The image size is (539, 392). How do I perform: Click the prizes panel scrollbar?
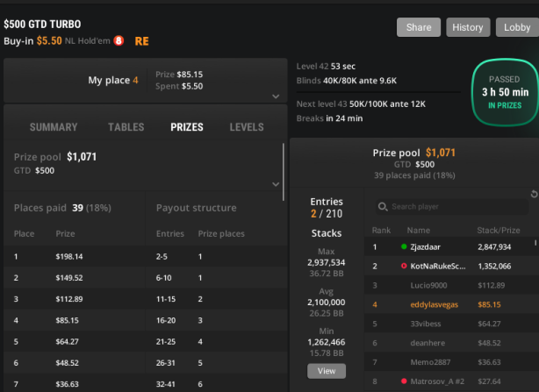284,172
